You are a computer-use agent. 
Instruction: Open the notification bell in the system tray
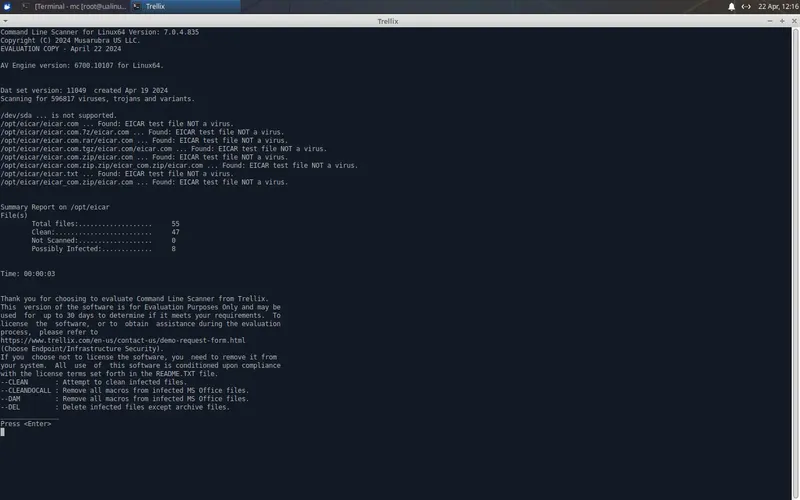tap(731, 7)
